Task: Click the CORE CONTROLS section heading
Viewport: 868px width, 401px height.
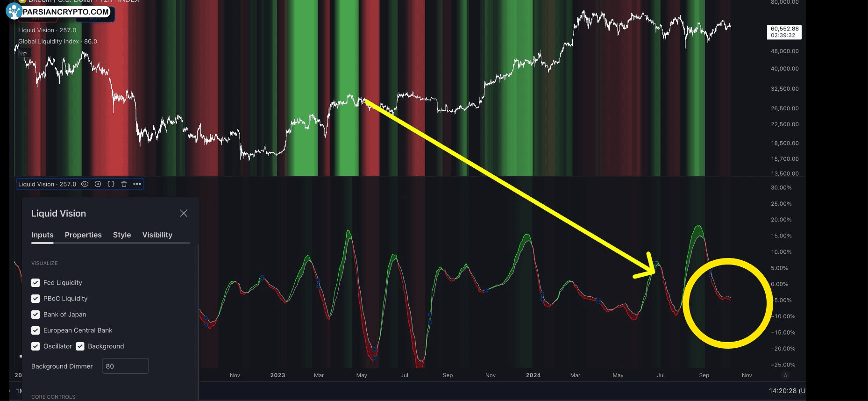Action: [x=53, y=397]
